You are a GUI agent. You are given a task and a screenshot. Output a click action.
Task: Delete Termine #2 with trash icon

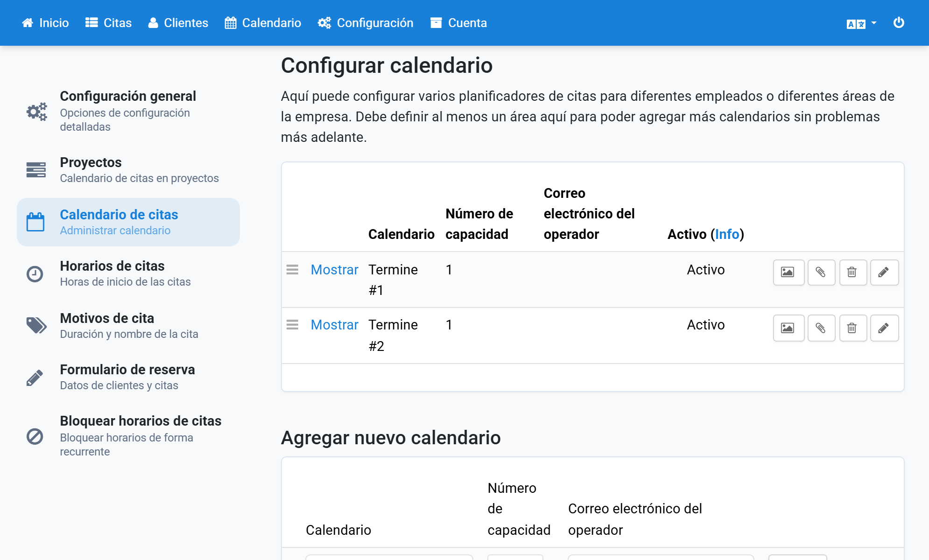[x=853, y=328]
